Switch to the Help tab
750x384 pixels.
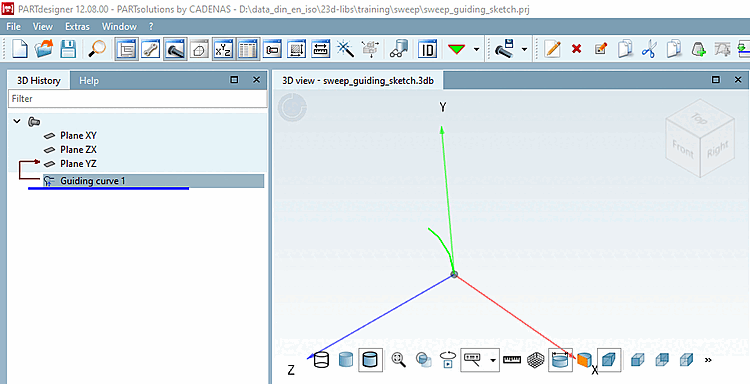pyautogui.click(x=89, y=80)
